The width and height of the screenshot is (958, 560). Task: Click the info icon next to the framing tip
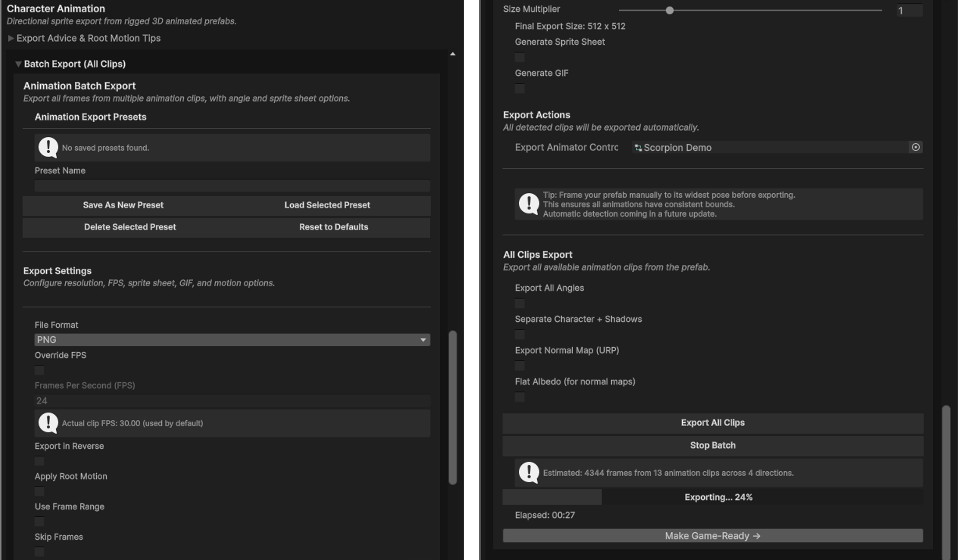[529, 204]
